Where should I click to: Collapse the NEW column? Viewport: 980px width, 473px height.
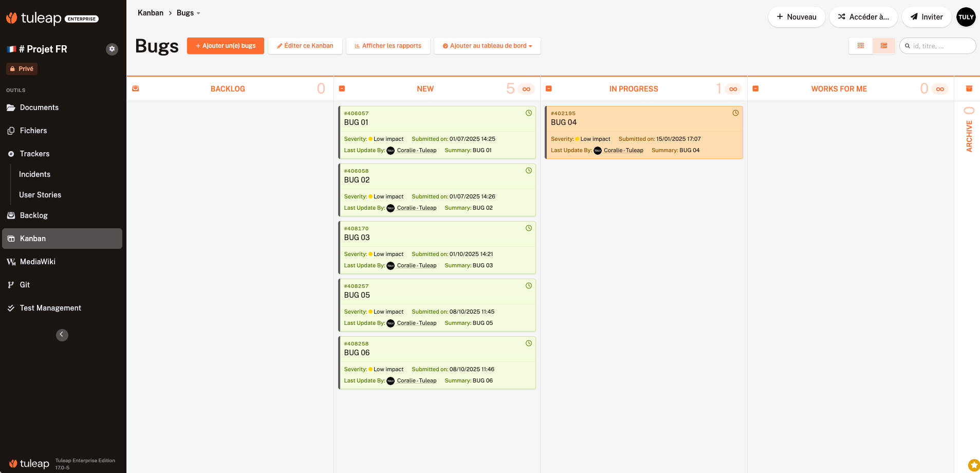point(342,88)
